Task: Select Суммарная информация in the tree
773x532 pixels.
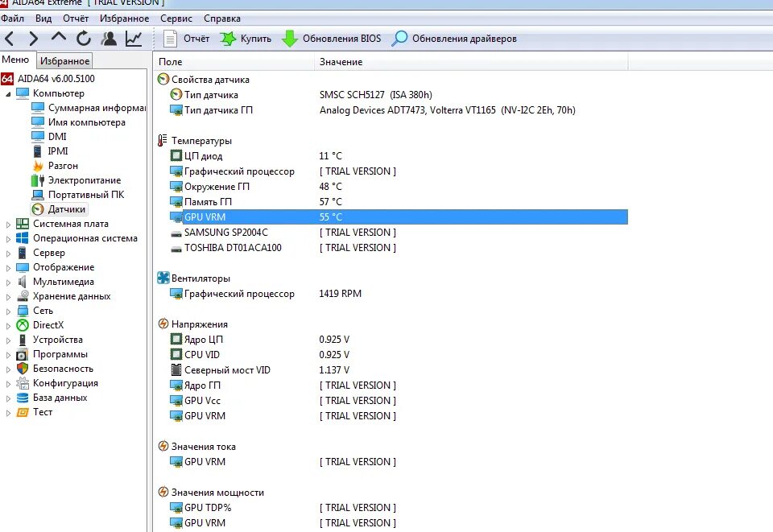Action: [97, 108]
